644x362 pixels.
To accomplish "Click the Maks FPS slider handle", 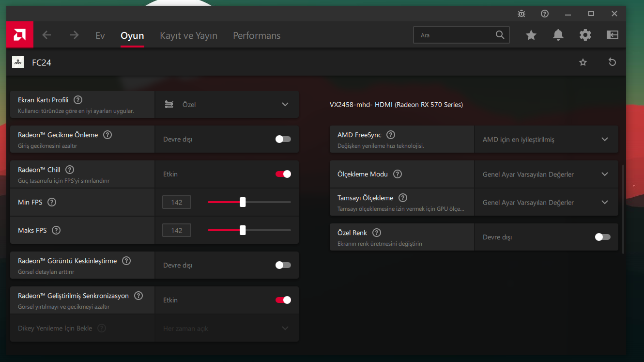I will coord(243,230).
